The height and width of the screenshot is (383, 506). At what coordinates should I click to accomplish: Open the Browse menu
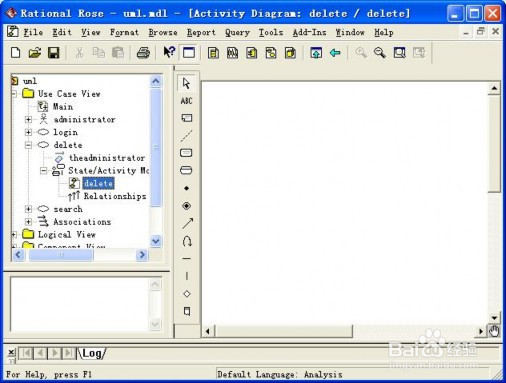pyautogui.click(x=163, y=32)
